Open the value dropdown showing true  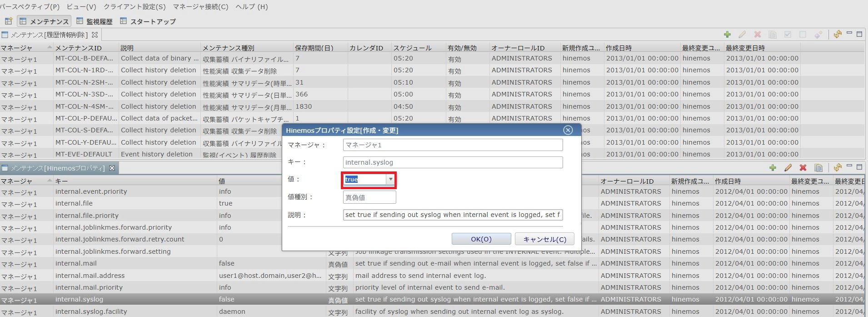tap(390, 180)
